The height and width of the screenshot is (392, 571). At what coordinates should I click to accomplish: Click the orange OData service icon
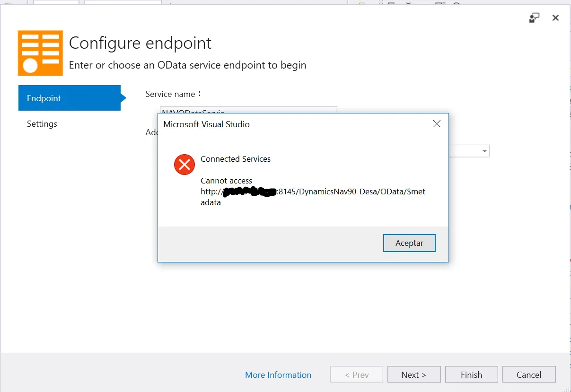(x=40, y=53)
